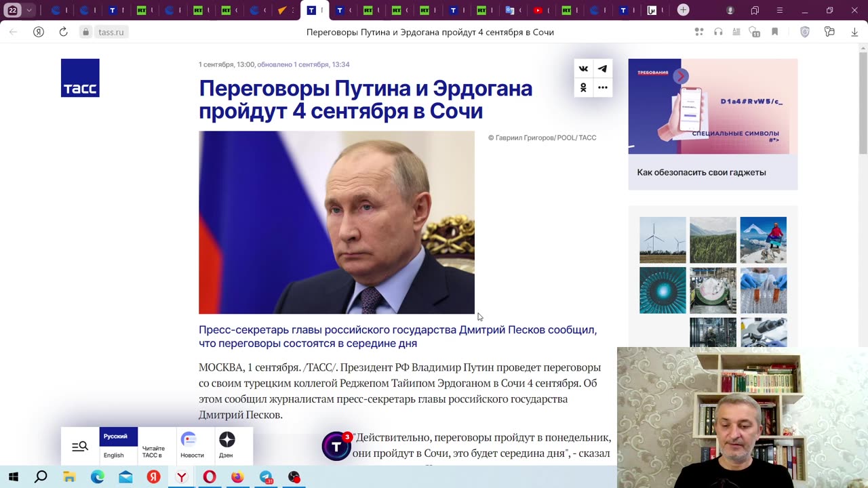Open wind turbines thumbnail

663,240
